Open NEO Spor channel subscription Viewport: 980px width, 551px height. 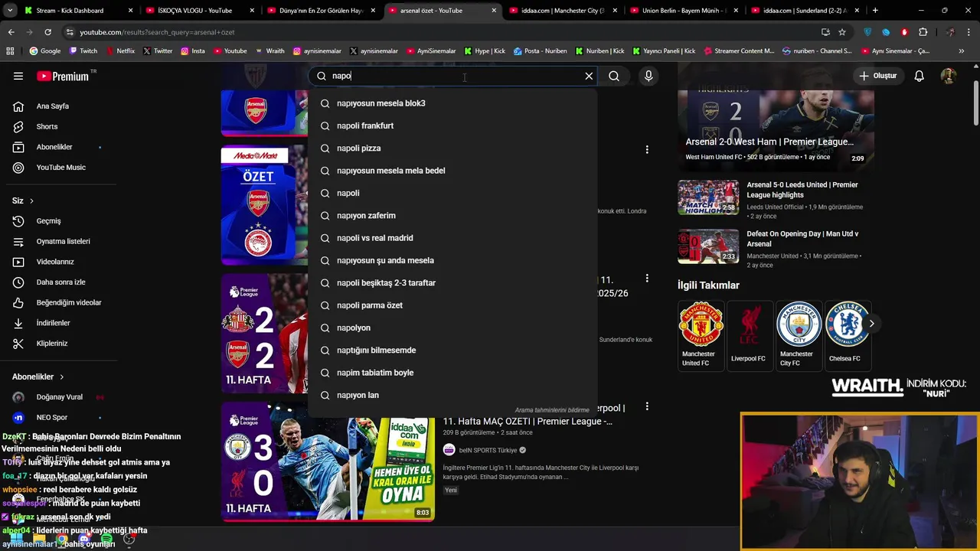tap(54, 417)
